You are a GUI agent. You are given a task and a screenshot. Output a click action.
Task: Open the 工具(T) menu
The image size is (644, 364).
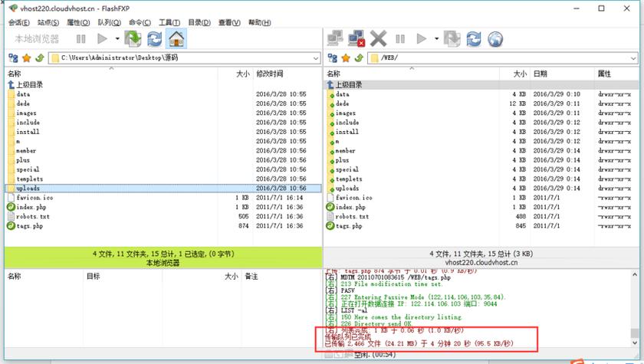click(x=169, y=23)
